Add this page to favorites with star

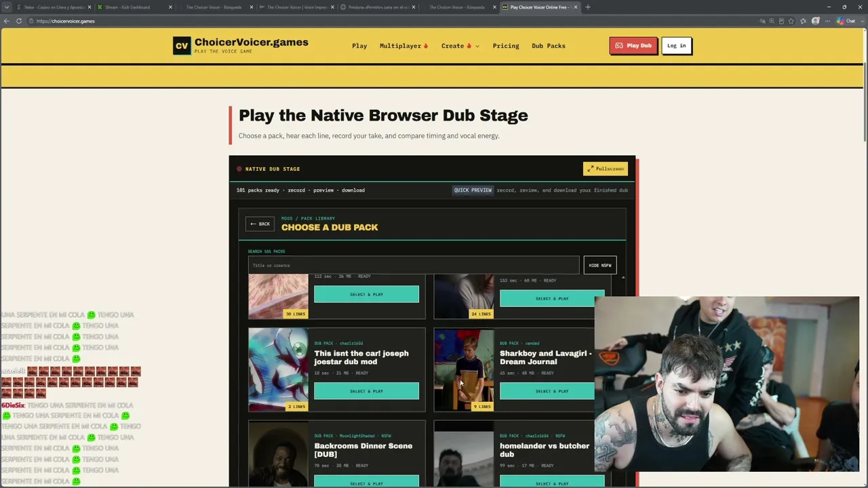tap(791, 21)
